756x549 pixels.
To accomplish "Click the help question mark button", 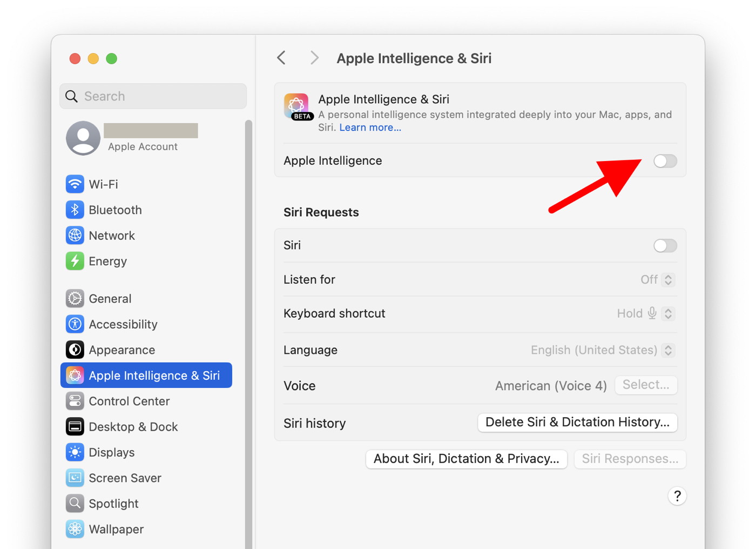I will point(677,496).
